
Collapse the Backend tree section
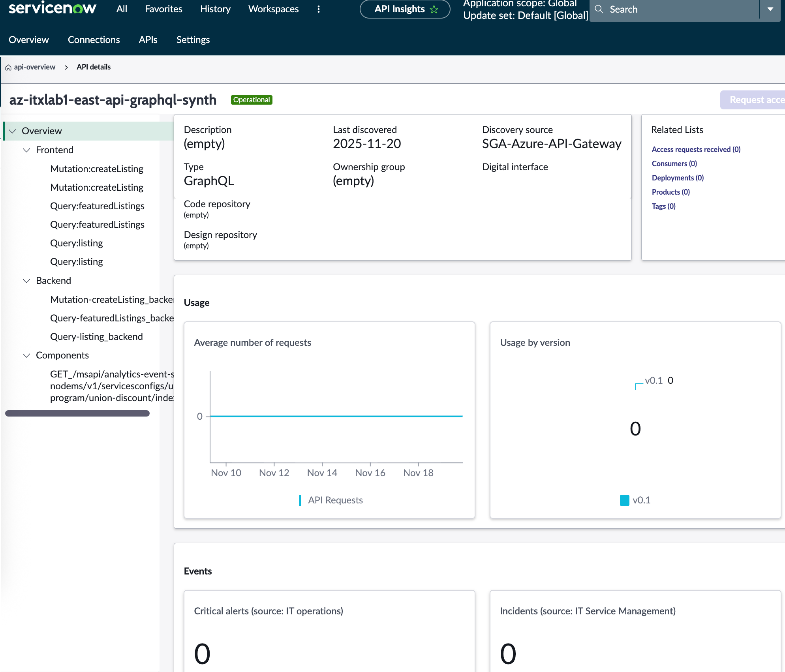(26, 281)
